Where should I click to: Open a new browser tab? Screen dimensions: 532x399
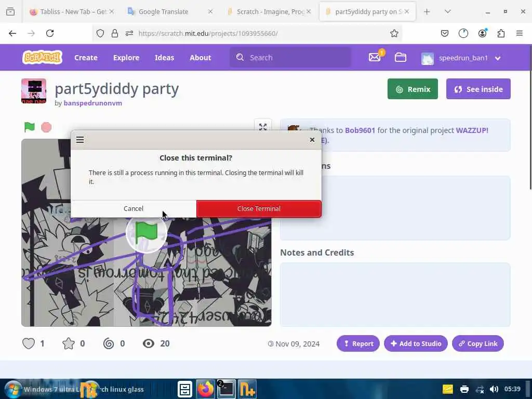[427, 11]
